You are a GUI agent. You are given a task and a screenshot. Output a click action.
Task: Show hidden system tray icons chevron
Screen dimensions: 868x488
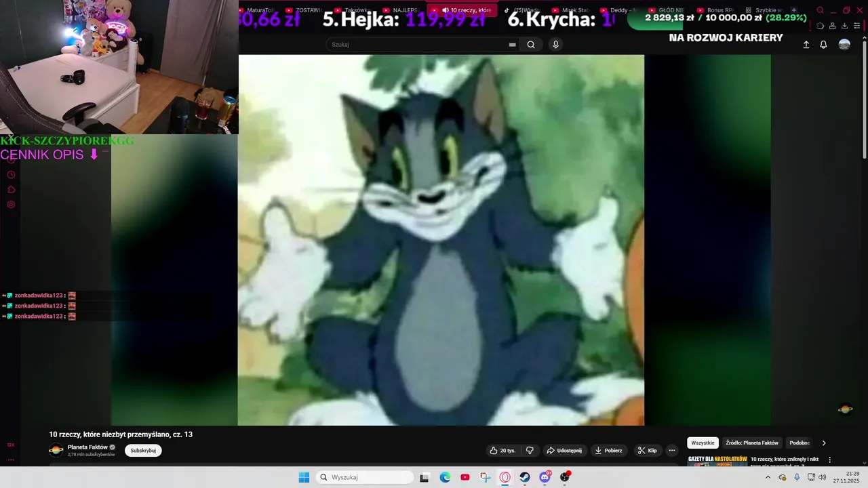click(x=768, y=477)
